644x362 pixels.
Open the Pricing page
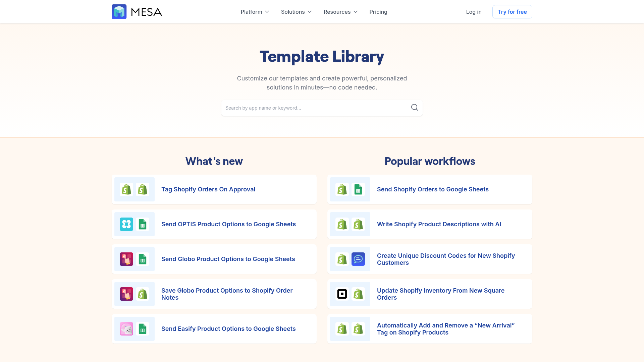tap(378, 12)
